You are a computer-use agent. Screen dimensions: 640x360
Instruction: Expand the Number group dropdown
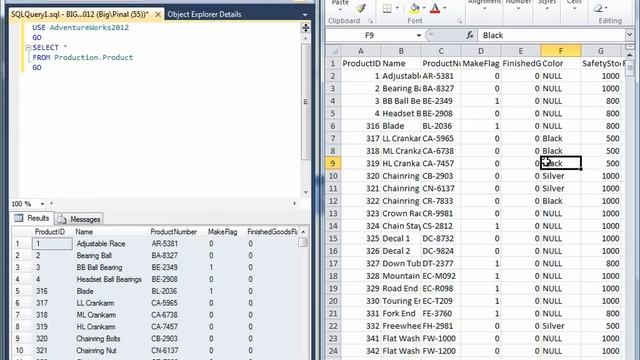pos(518,9)
